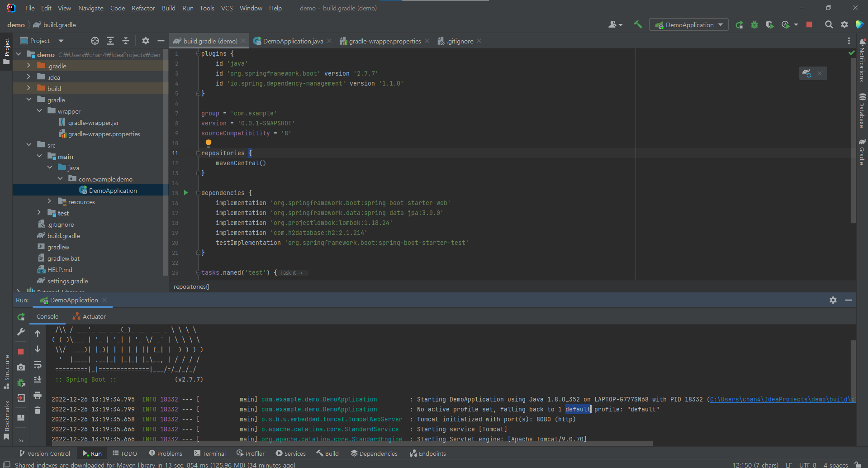
Task: Toggle Bookmarks tool window
Action: tap(6, 420)
